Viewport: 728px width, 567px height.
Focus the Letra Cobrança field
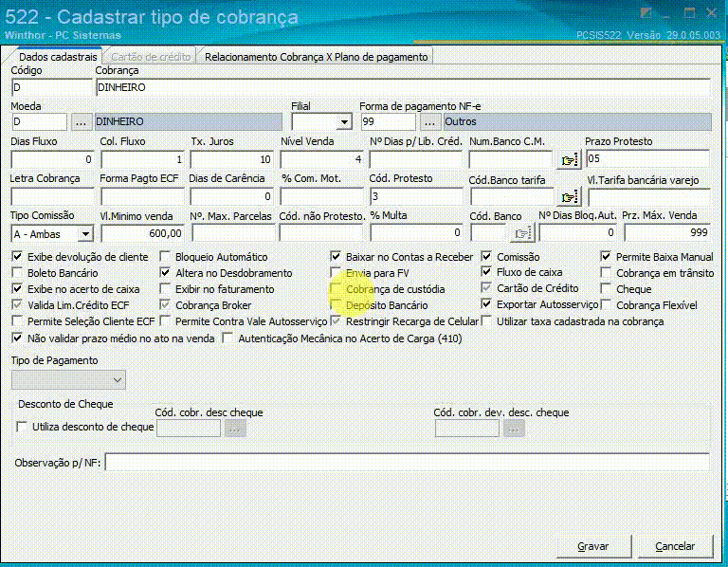pyautogui.click(x=52, y=196)
